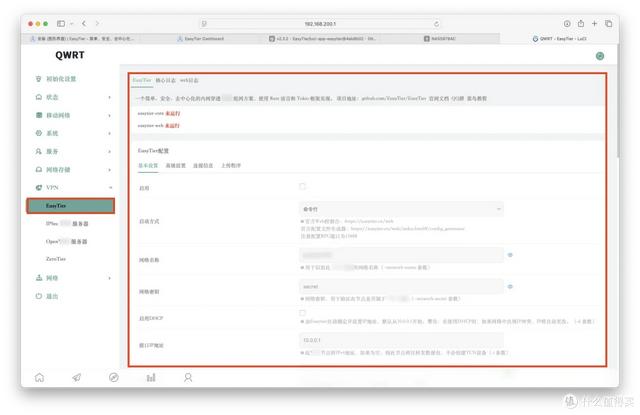Viewport: 640px width, 415px height.
Task: Click the Safari share icon
Action: click(x=581, y=24)
